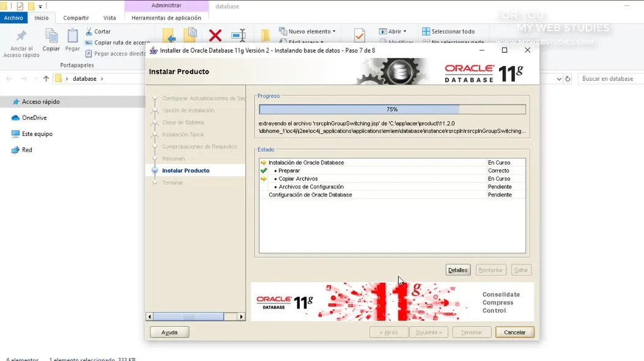Click the database breadcrumb in address bar

(x=84, y=78)
